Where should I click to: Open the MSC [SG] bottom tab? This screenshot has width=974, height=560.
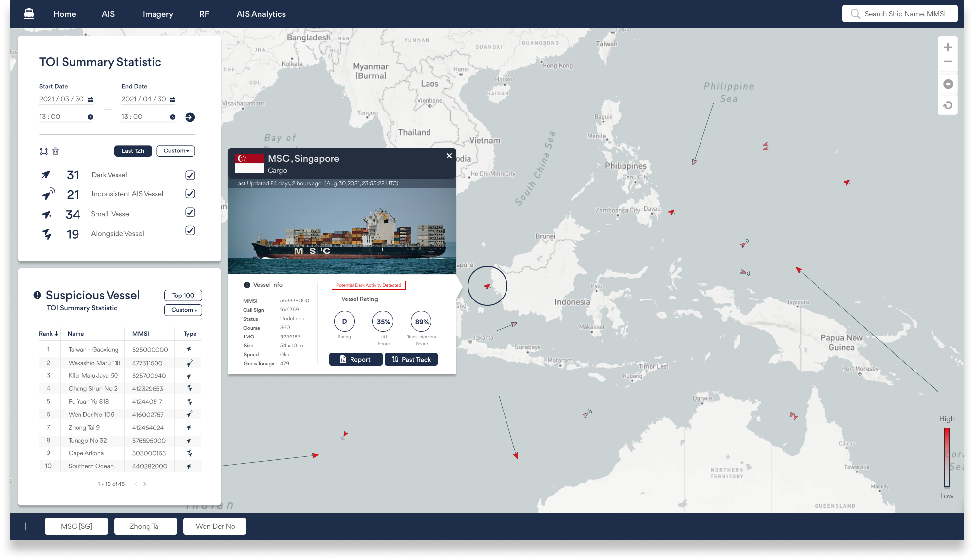(x=77, y=526)
